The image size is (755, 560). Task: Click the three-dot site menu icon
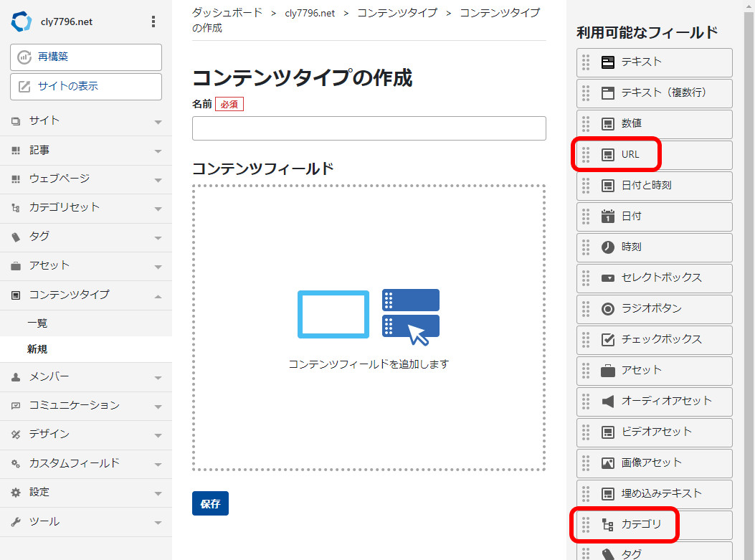[153, 22]
